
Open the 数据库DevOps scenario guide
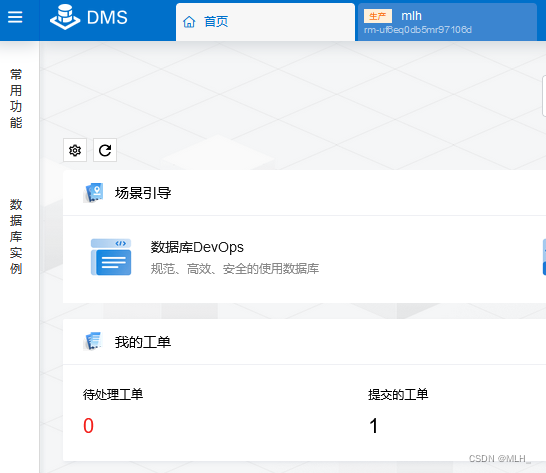pyautogui.click(x=197, y=247)
